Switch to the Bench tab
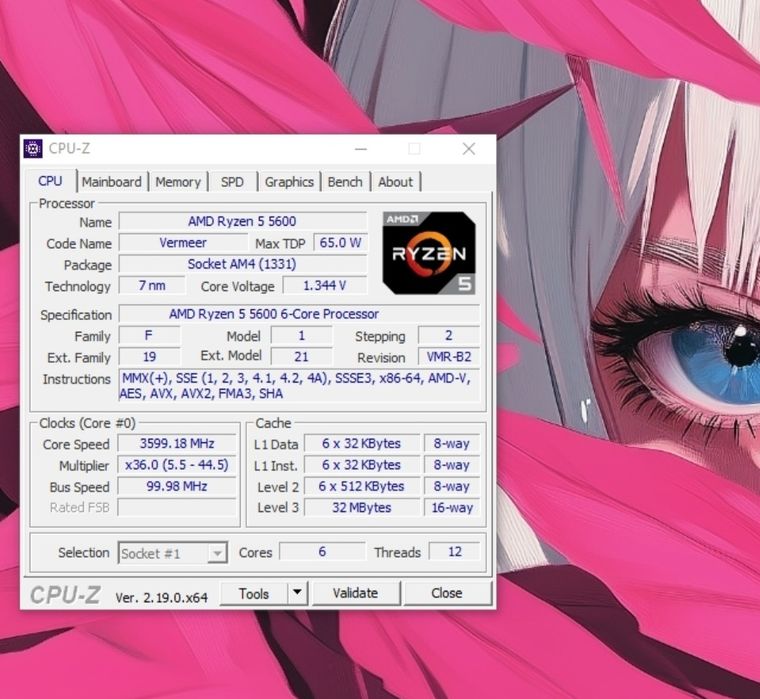This screenshot has height=699, width=760. point(345,182)
